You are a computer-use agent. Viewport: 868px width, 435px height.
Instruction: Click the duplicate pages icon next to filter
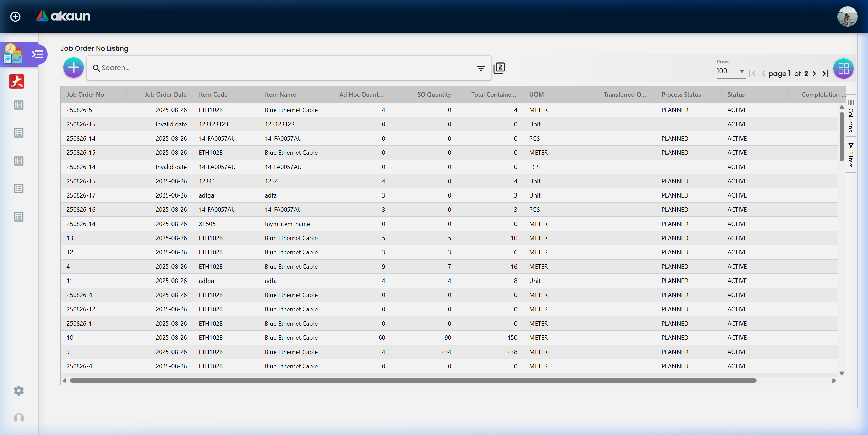pyautogui.click(x=499, y=67)
